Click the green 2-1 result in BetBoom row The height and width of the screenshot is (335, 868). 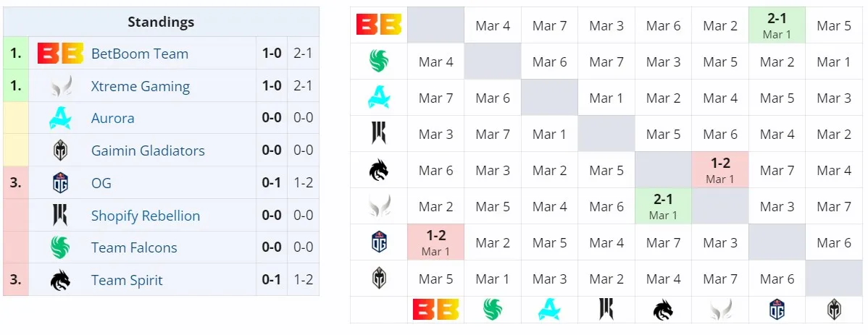coord(777,25)
